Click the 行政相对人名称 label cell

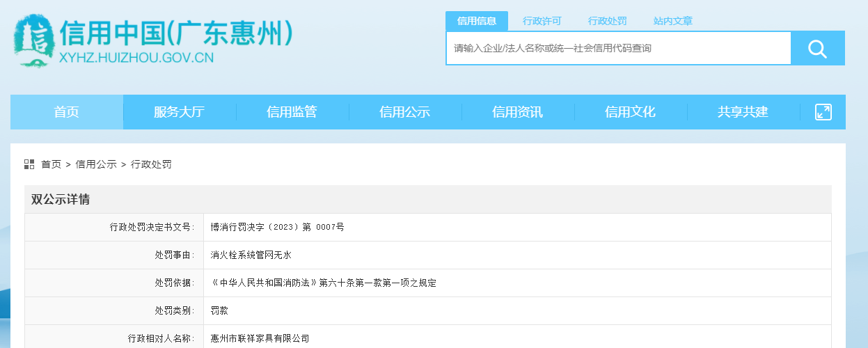pos(114,338)
